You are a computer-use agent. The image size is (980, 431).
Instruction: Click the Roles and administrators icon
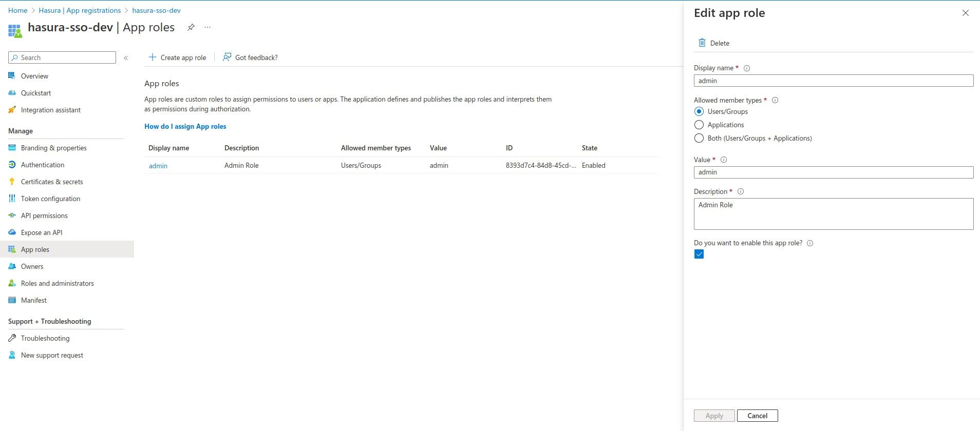pyautogui.click(x=12, y=283)
